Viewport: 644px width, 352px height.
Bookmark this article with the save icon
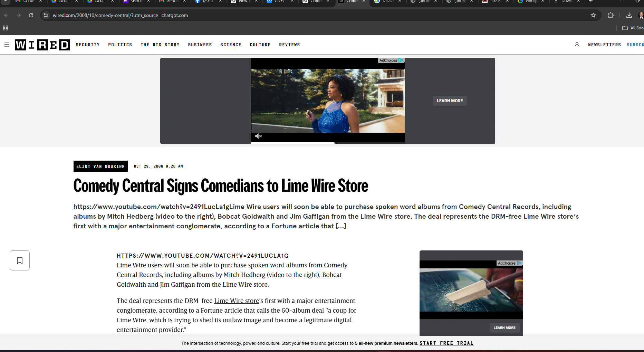(x=20, y=260)
